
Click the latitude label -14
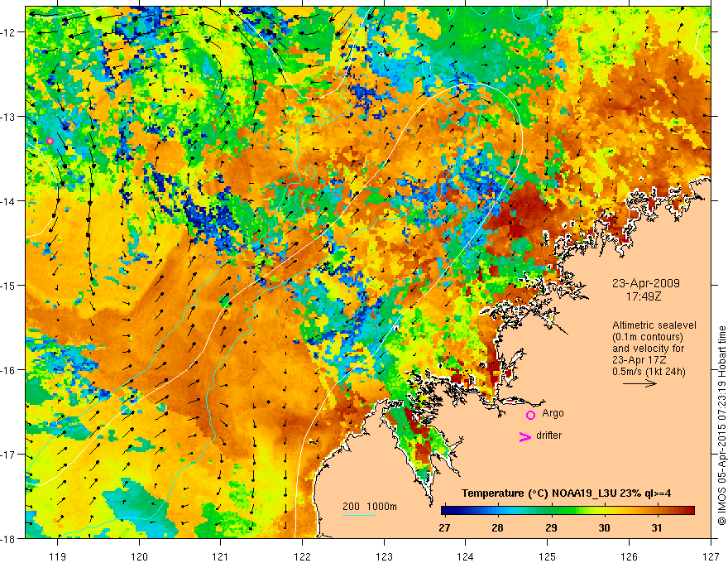click(9, 201)
